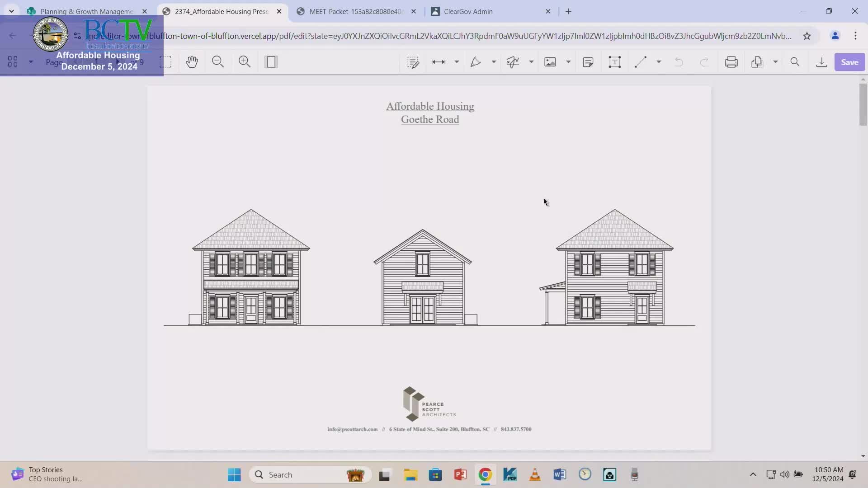Select the signature tool
The width and height of the screenshot is (868, 488).
point(513,62)
